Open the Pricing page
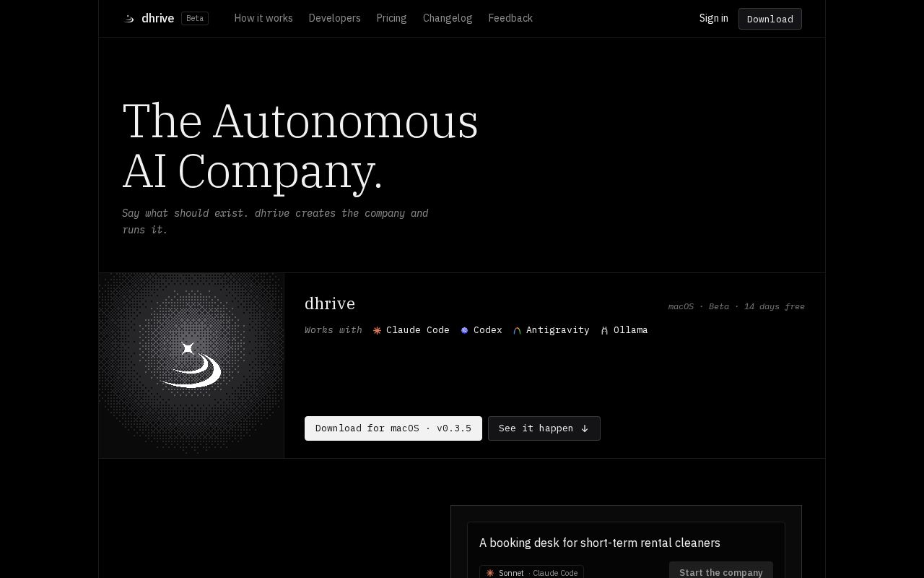 [391, 18]
